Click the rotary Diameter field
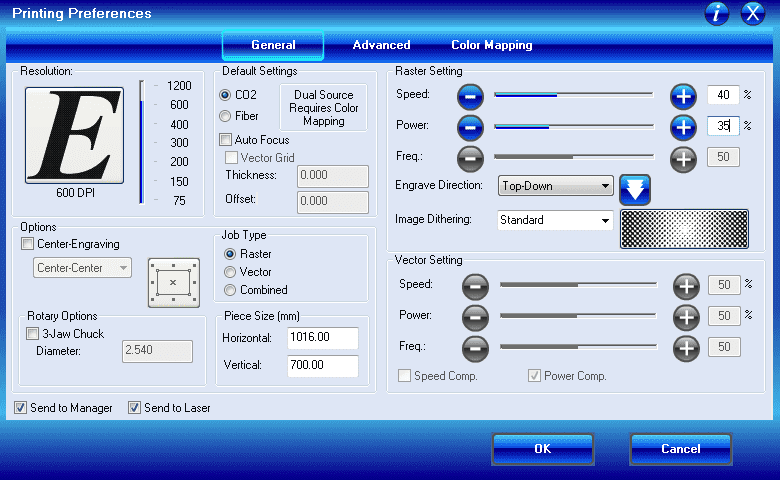Image resolution: width=780 pixels, height=480 pixels. (x=157, y=351)
